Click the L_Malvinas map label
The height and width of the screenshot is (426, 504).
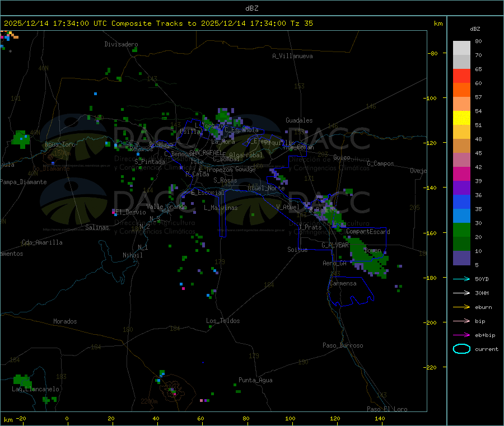(x=221, y=208)
